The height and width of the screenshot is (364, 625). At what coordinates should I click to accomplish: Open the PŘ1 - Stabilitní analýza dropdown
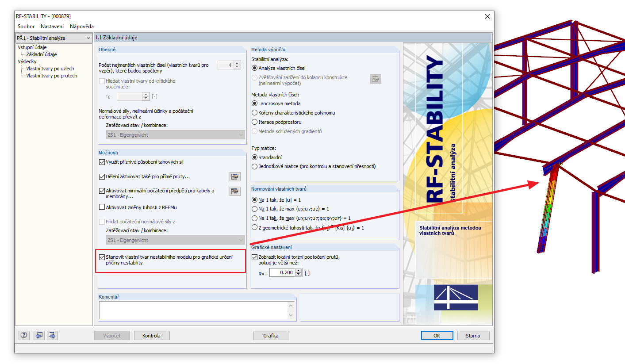click(x=54, y=38)
